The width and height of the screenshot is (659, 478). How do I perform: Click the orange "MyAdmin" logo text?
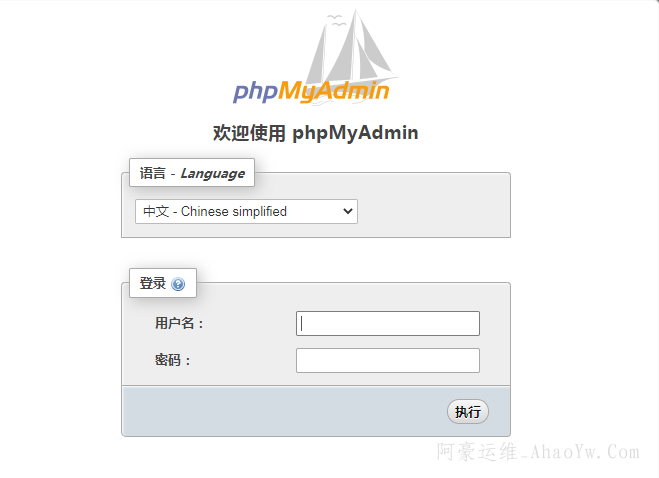click(334, 91)
